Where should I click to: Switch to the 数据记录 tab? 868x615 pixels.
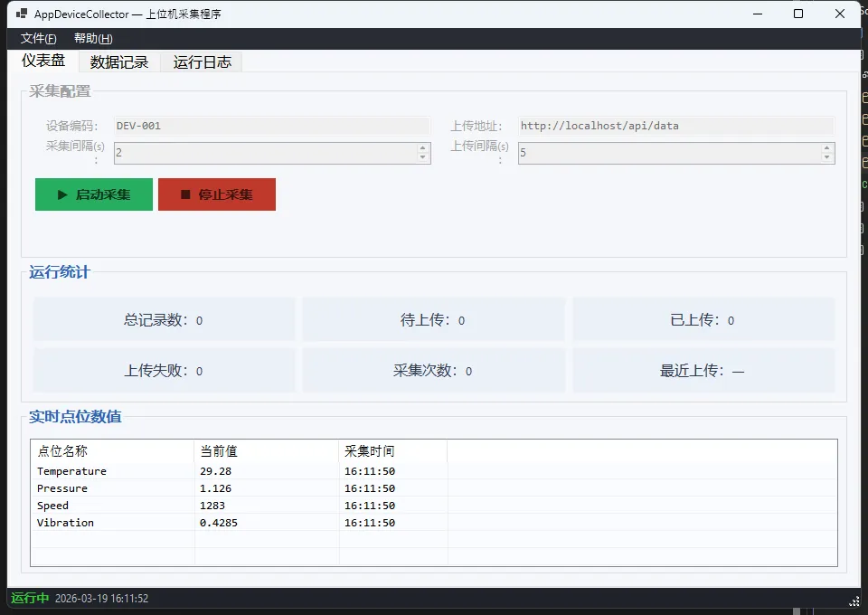tap(119, 62)
